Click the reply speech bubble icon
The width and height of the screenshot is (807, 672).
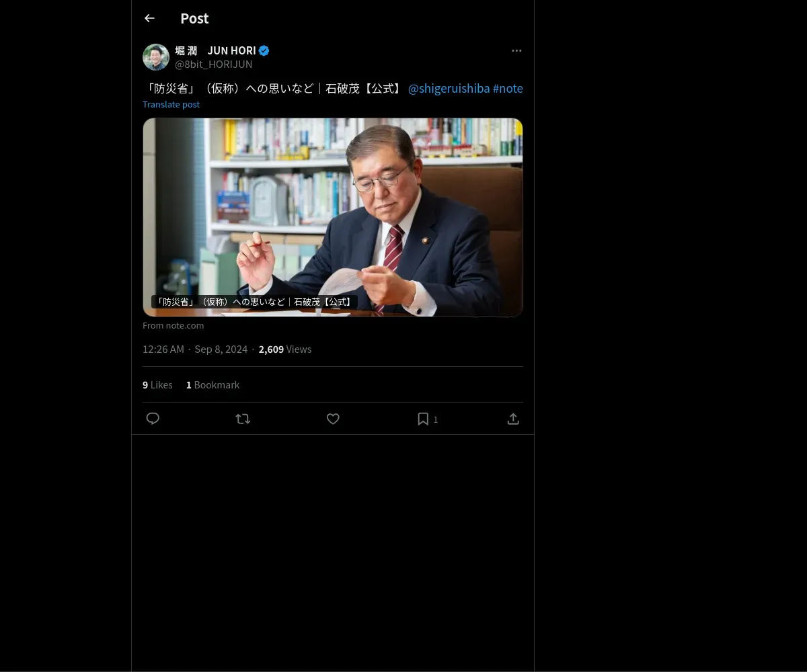pos(153,419)
